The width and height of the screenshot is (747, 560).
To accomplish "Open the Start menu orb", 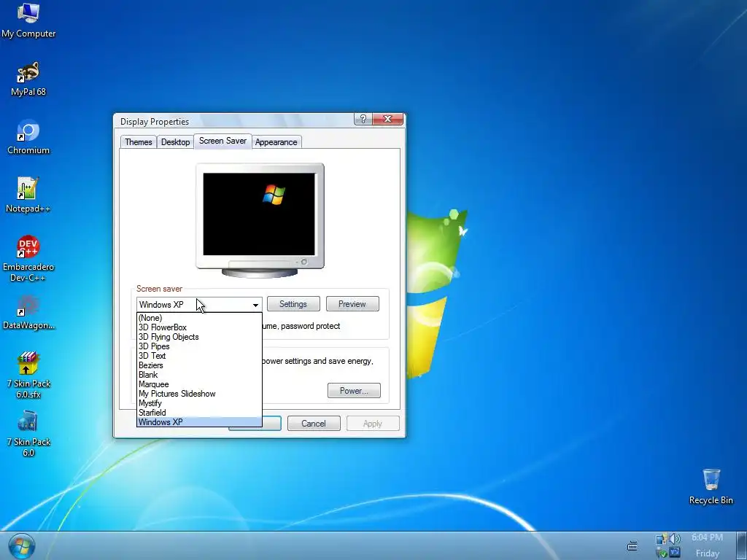I will point(21,546).
